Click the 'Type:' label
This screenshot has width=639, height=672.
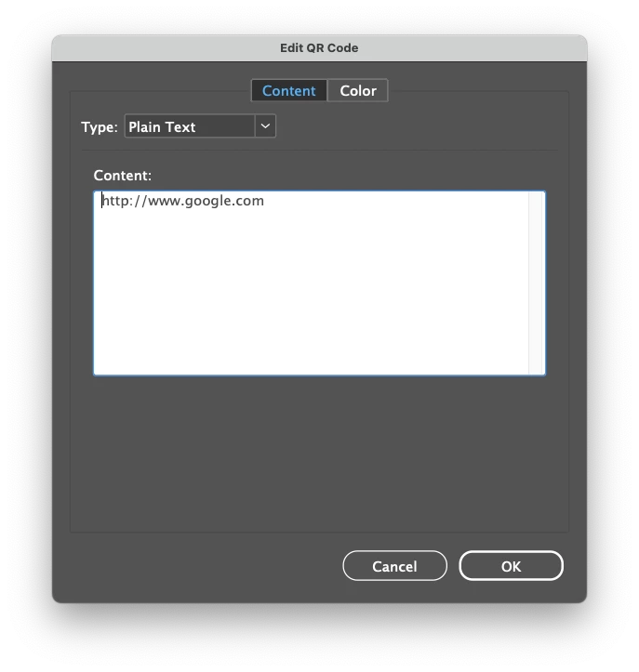click(x=100, y=127)
